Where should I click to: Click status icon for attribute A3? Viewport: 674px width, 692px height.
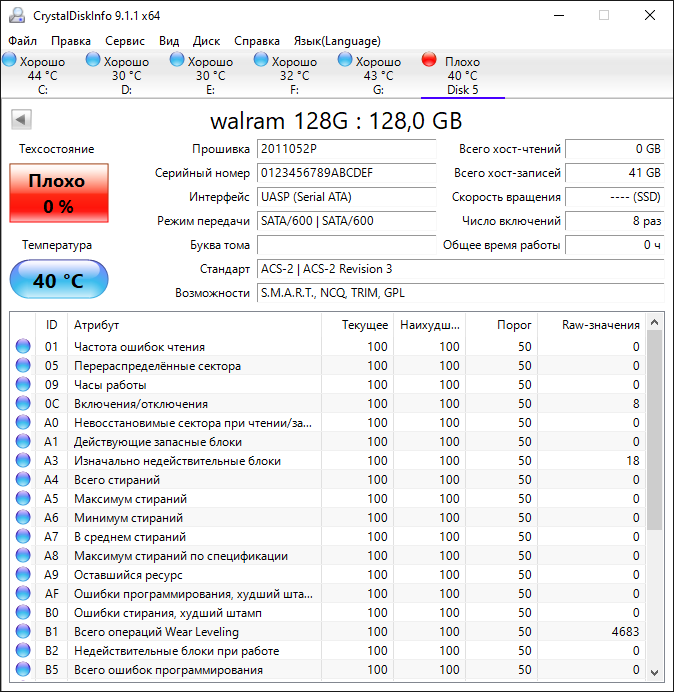pos(23,460)
